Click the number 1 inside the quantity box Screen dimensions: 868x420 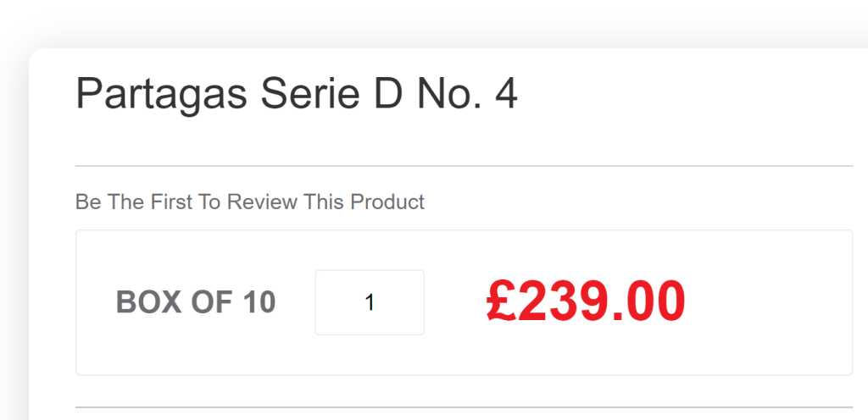(x=370, y=302)
